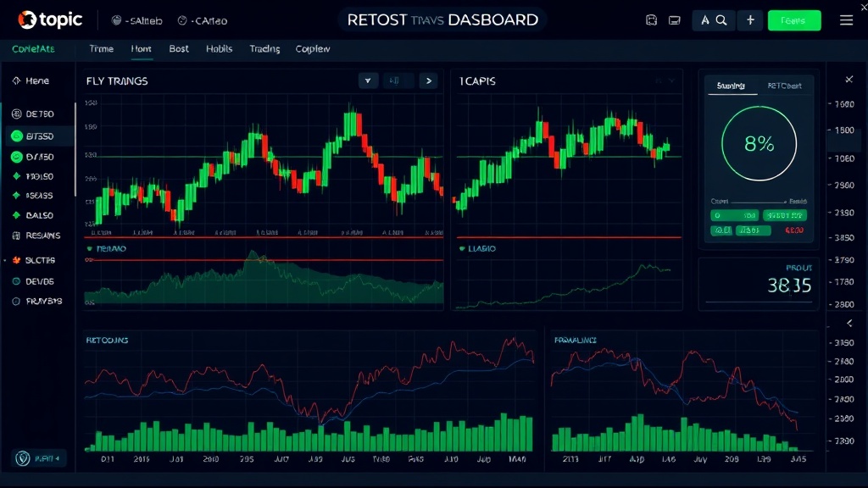Screen dimensions: 868x488
Task: Click the save icon in the top bar
Action: pyautogui.click(x=652, y=20)
